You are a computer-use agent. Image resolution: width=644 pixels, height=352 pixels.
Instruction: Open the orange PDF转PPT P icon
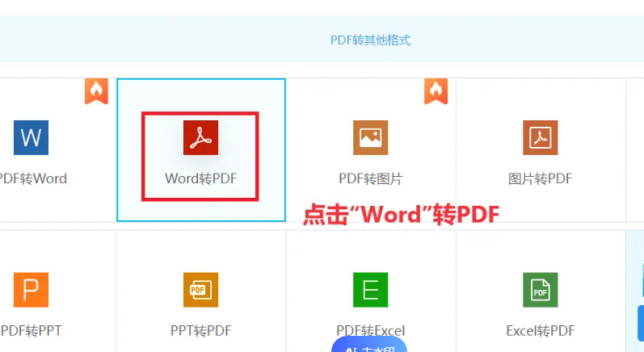[x=31, y=290]
